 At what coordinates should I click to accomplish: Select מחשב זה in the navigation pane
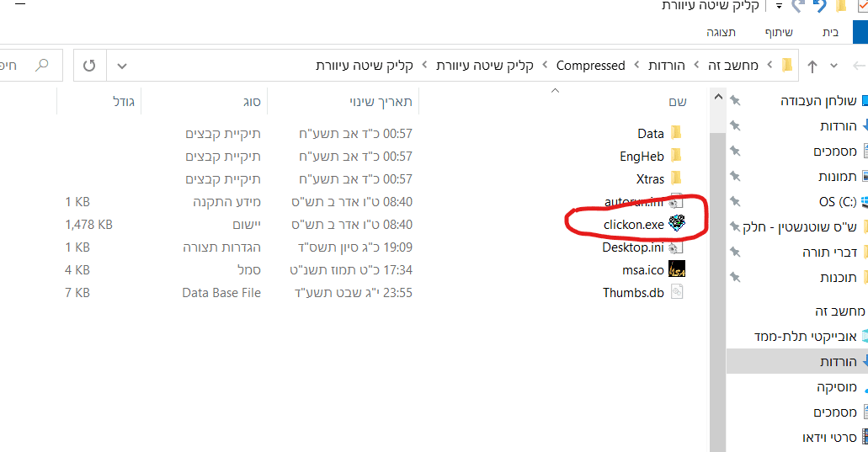[x=839, y=311]
